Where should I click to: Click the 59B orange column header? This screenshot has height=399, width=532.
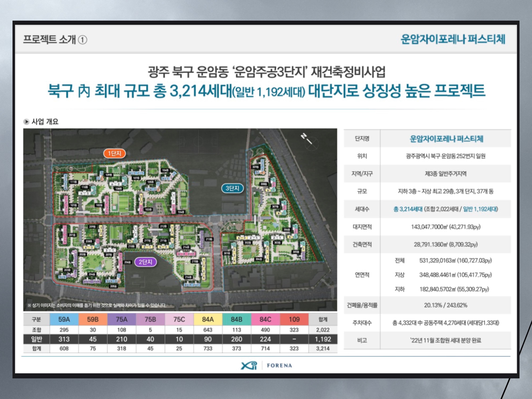pos(93,319)
